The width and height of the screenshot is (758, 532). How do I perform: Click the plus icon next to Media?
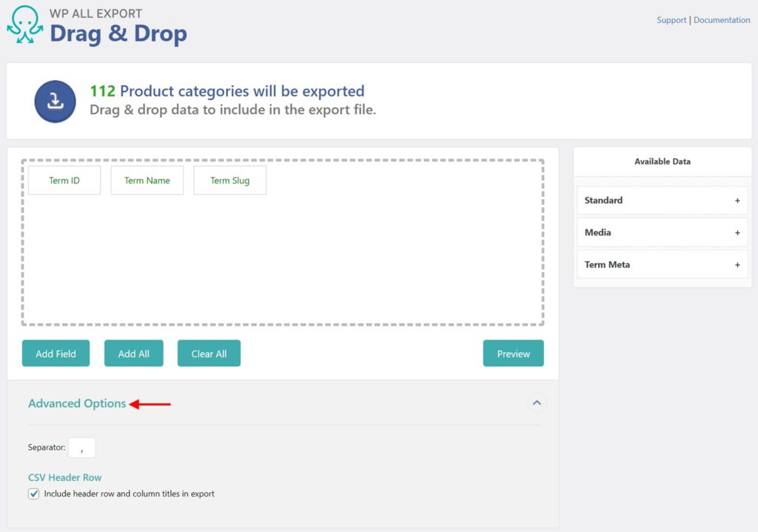tap(737, 232)
